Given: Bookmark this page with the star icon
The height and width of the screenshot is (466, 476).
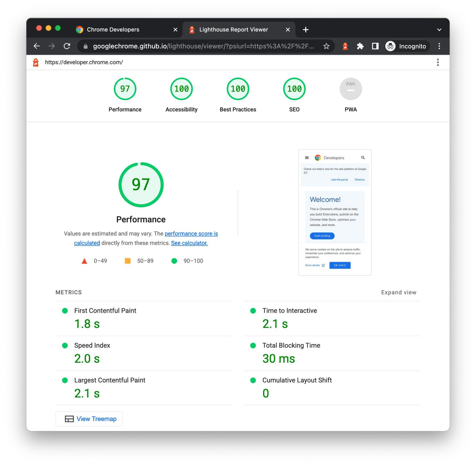Looking at the screenshot, I should point(326,46).
